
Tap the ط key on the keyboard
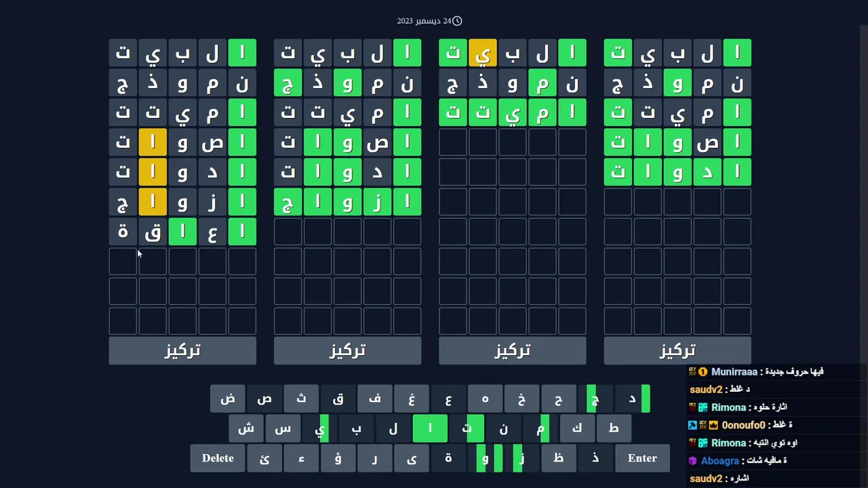pyautogui.click(x=613, y=428)
